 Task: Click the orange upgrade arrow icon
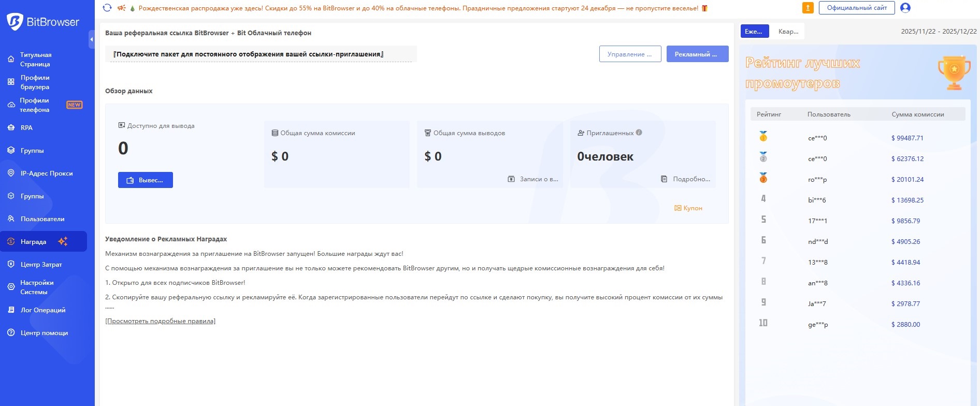pos(808,8)
